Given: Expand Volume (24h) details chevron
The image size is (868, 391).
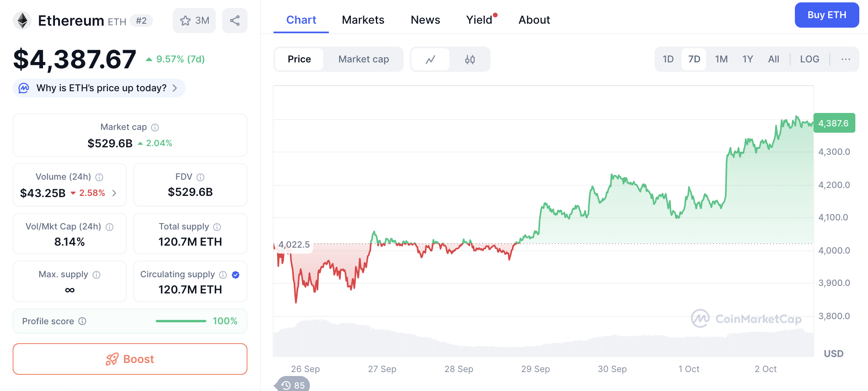Looking at the screenshot, I should coord(114,193).
